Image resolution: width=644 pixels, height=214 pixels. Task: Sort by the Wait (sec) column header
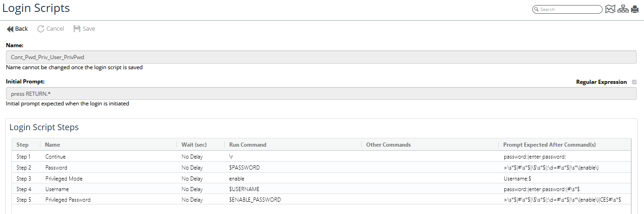pos(194,145)
